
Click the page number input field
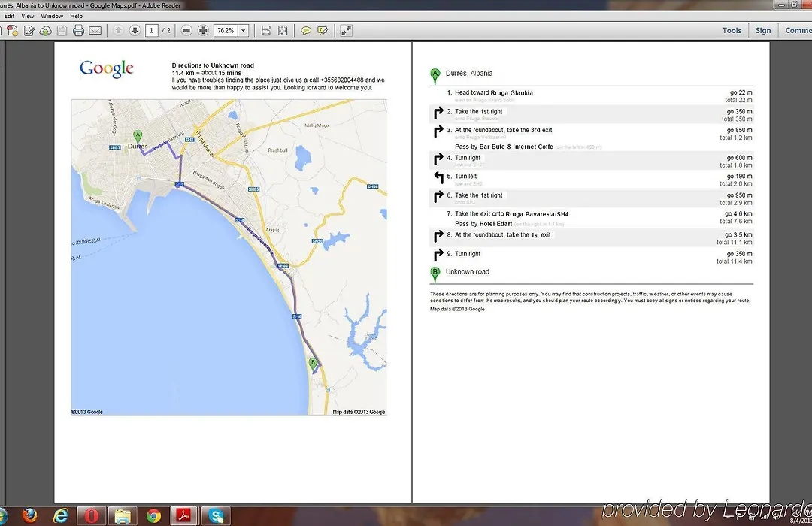tap(152, 31)
